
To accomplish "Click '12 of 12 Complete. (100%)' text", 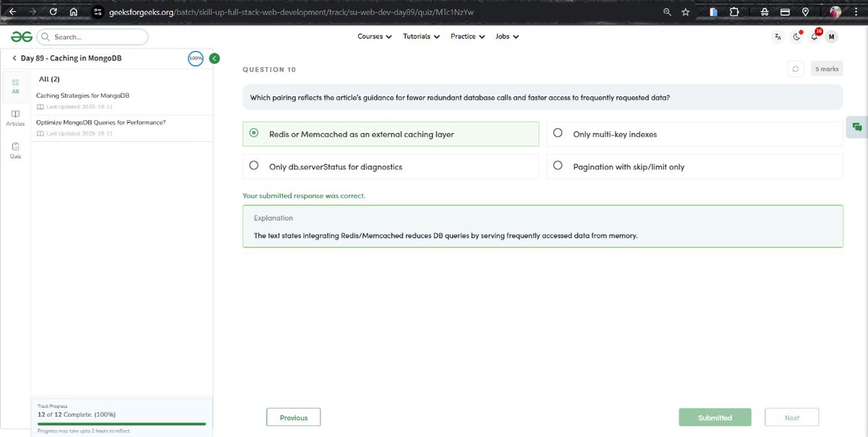I will point(76,415).
